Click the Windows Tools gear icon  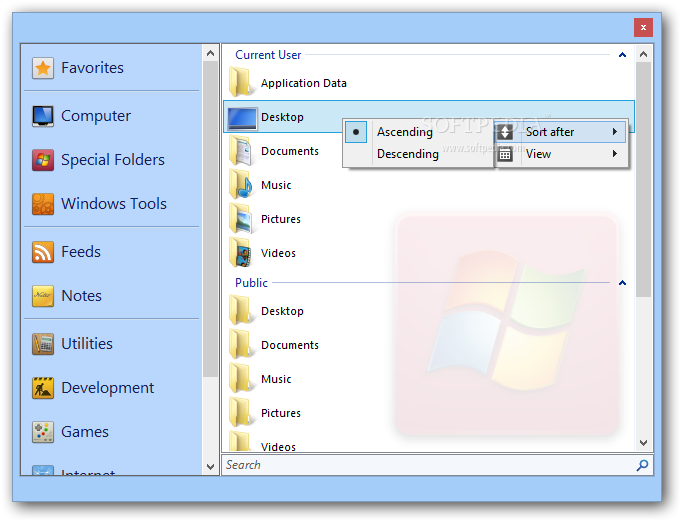coord(43,204)
